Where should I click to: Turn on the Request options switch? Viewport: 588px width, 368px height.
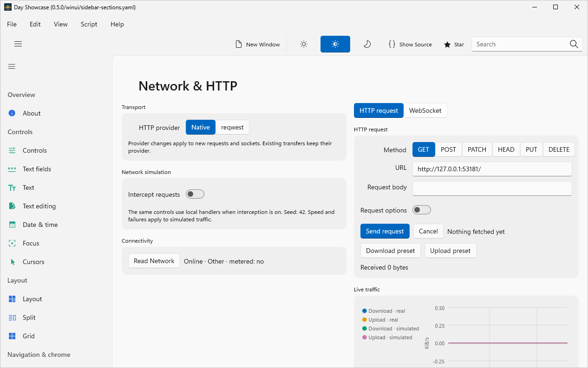click(x=422, y=210)
